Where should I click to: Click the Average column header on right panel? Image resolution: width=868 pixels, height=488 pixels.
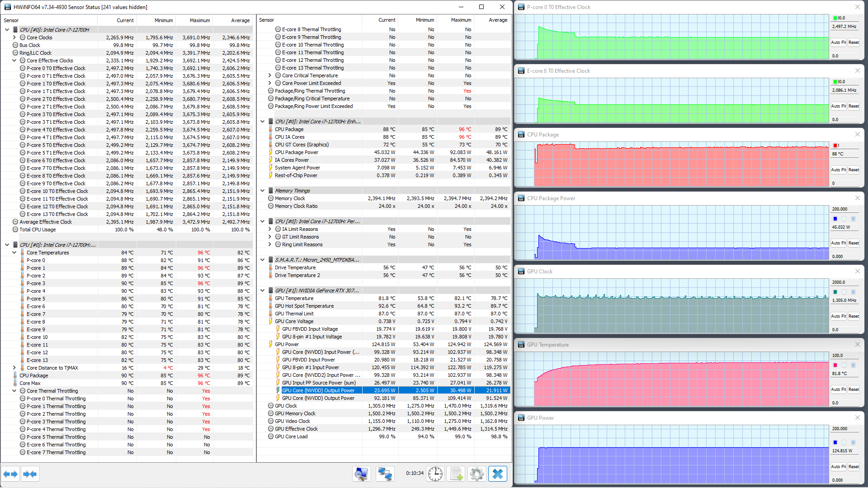(497, 20)
